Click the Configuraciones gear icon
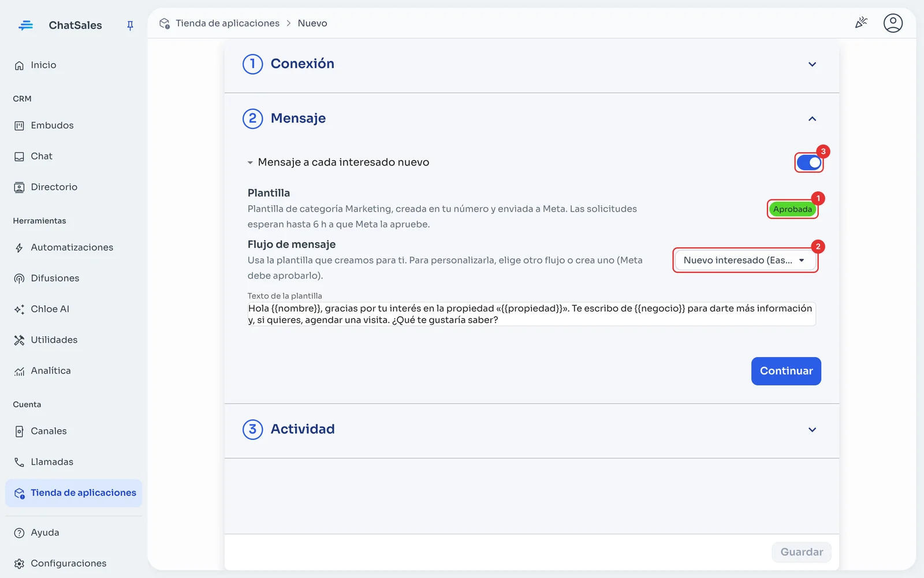Screen dimensions: 924x578 [19, 564]
